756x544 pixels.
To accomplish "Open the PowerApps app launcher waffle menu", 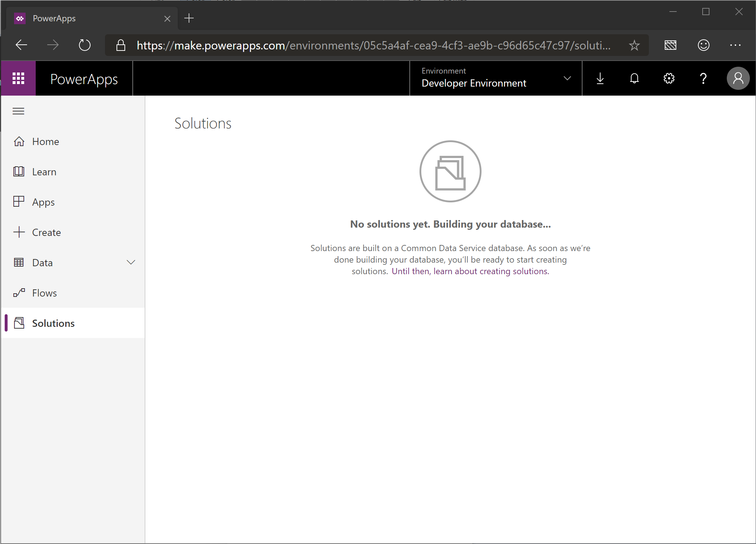I will click(x=18, y=78).
